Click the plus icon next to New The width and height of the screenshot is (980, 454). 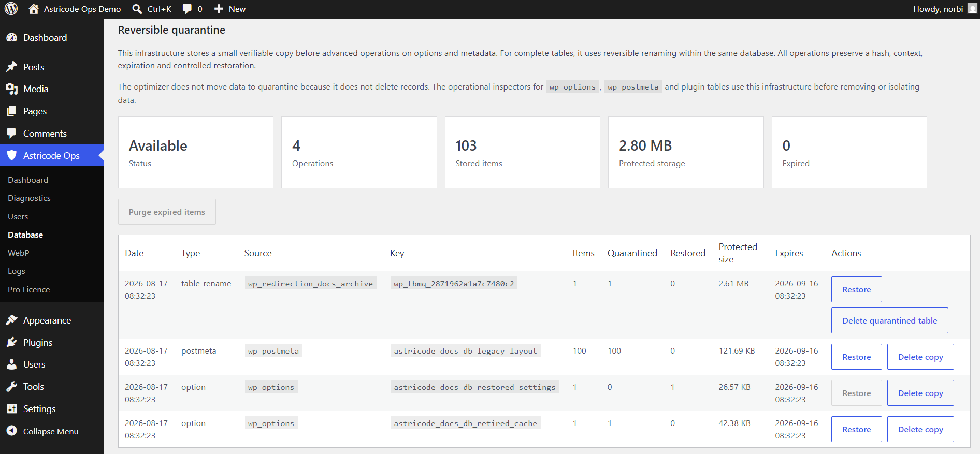tap(219, 9)
